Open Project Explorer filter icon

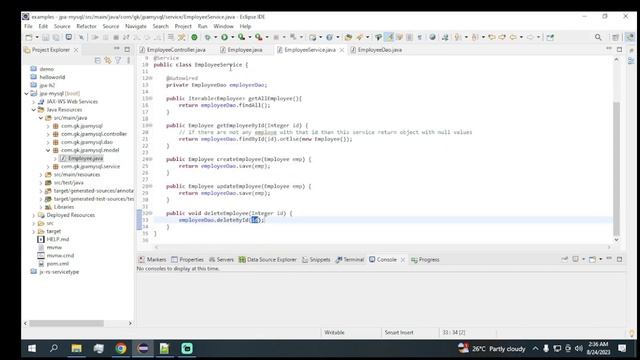(118, 60)
